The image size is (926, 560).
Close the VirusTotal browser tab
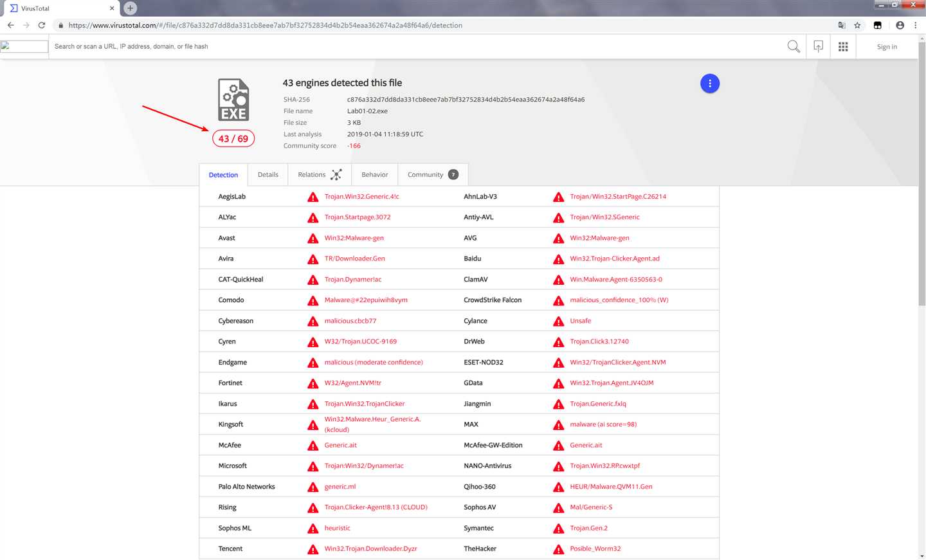(x=112, y=8)
